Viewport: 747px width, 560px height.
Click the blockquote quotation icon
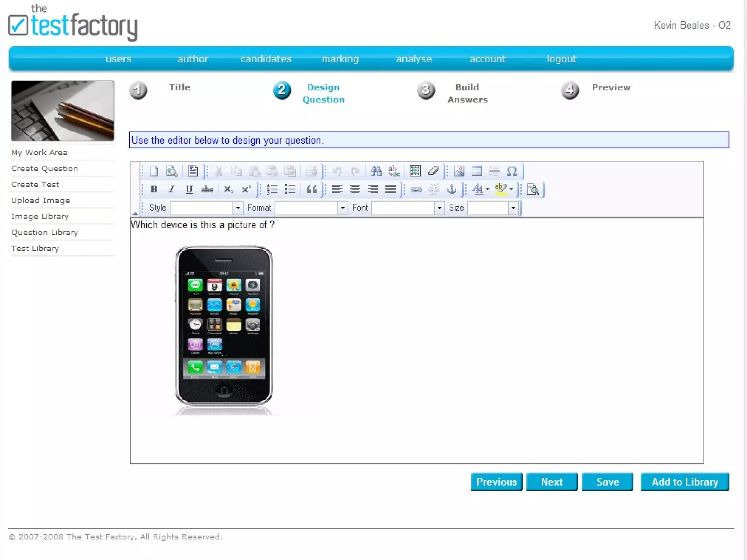pos(311,189)
